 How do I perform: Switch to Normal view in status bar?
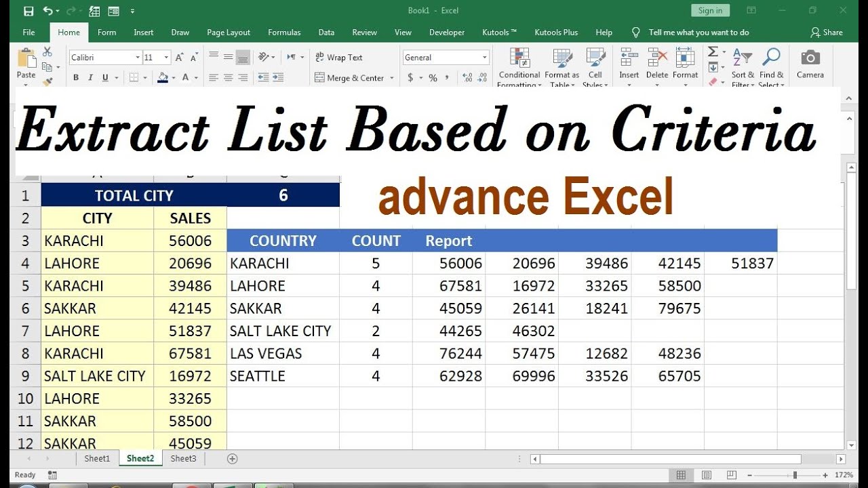(x=682, y=475)
